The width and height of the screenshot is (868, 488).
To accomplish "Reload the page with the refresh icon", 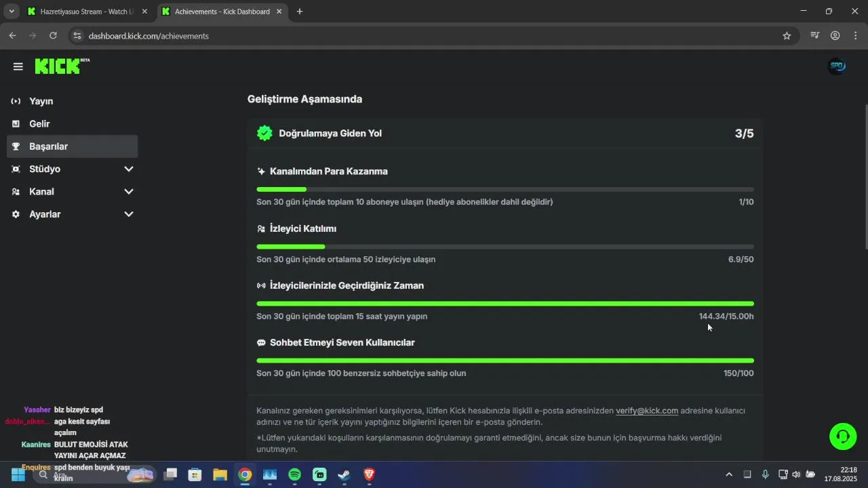I will 53,36.
